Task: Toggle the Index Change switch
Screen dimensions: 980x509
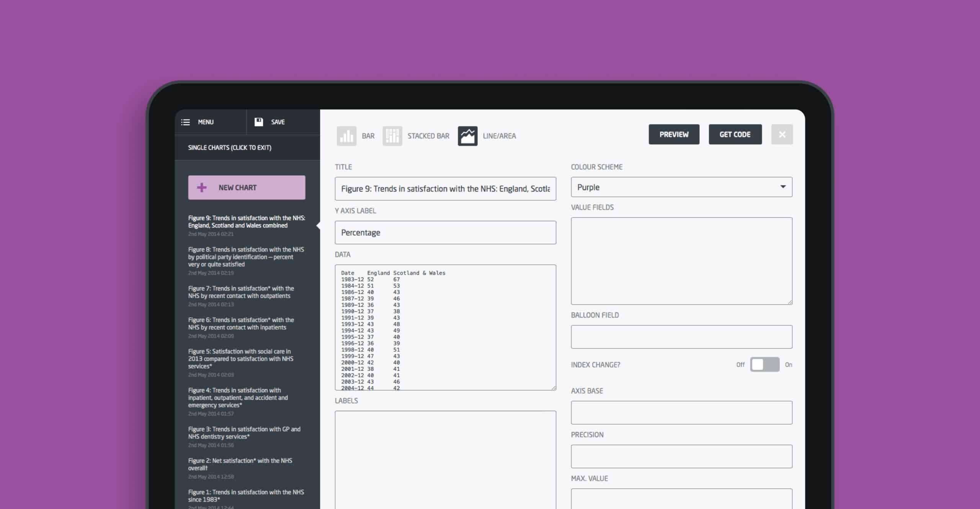Action: [764, 365]
